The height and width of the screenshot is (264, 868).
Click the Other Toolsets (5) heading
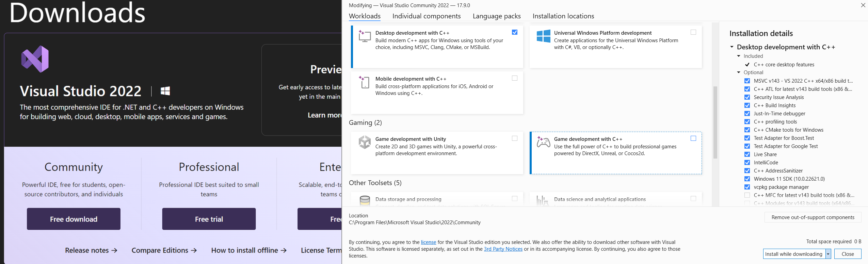(375, 183)
